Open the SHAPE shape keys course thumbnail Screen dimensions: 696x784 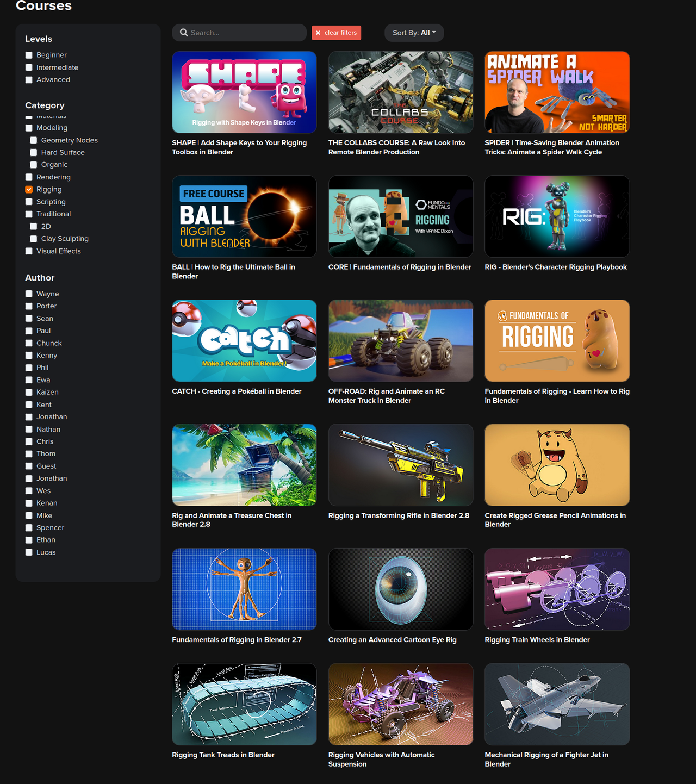[244, 92]
